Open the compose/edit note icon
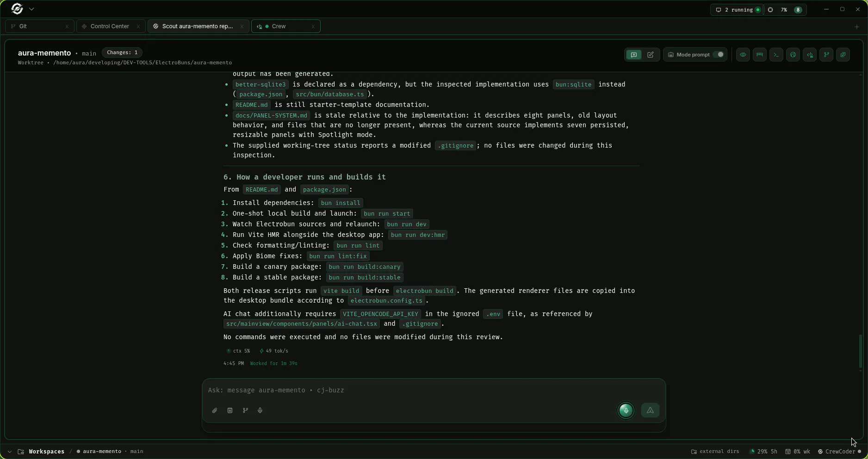 (x=650, y=55)
